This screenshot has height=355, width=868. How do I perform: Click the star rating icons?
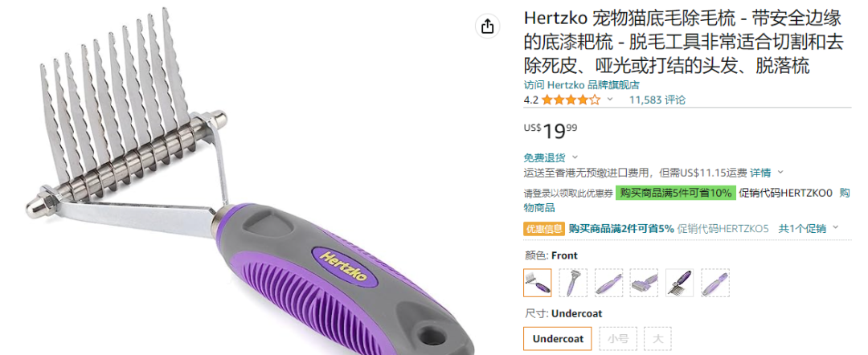coord(571,100)
